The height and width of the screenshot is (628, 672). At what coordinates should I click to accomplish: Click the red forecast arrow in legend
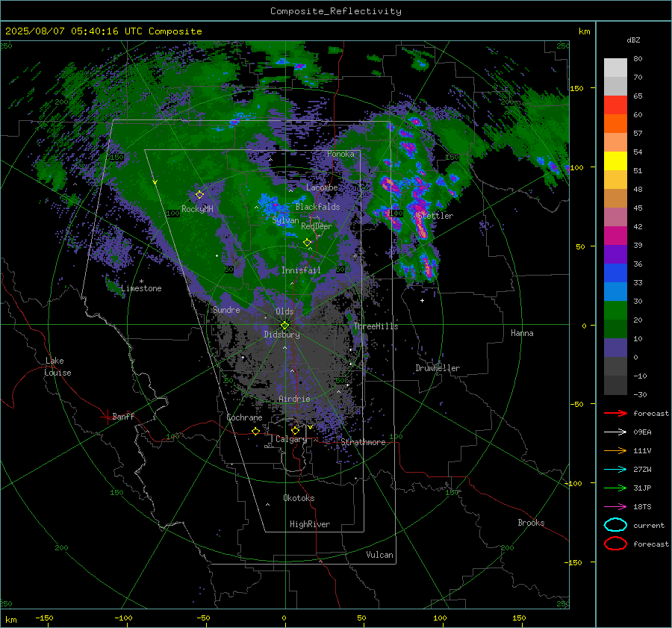615,413
